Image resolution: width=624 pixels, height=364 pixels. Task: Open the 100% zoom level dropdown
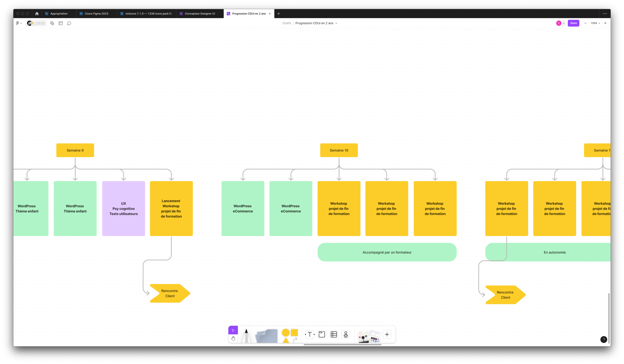pyautogui.click(x=595, y=23)
